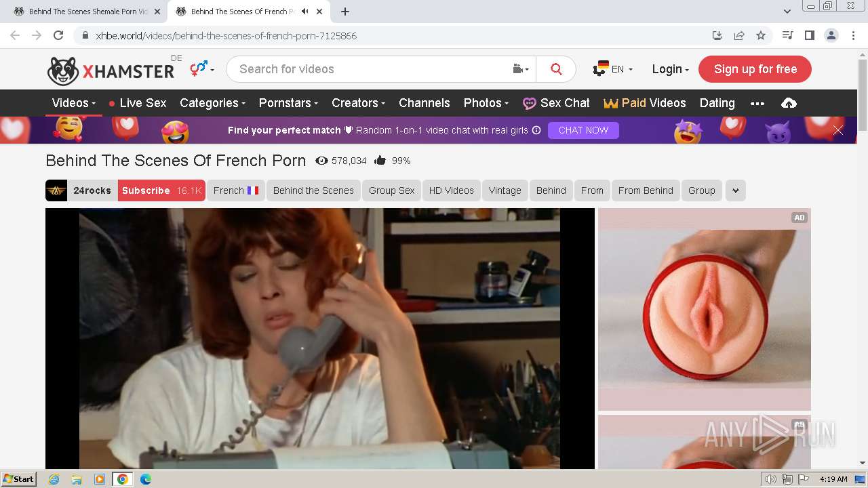Click the browser back arrow
The height and width of the screenshot is (488, 868).
(15, 35)
